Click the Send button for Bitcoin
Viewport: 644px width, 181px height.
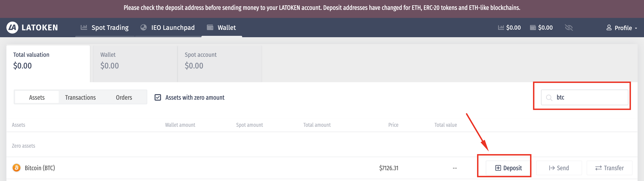[x=559, y=168]
